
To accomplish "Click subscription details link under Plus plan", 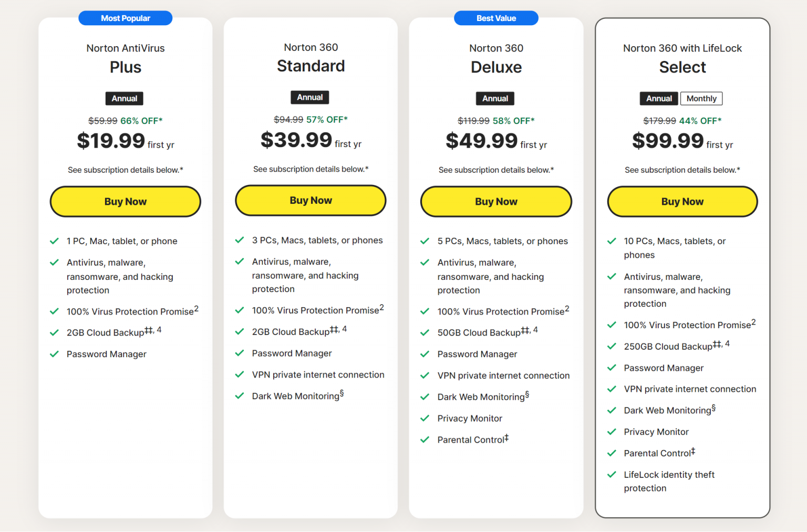I will (x=125, y=170).
